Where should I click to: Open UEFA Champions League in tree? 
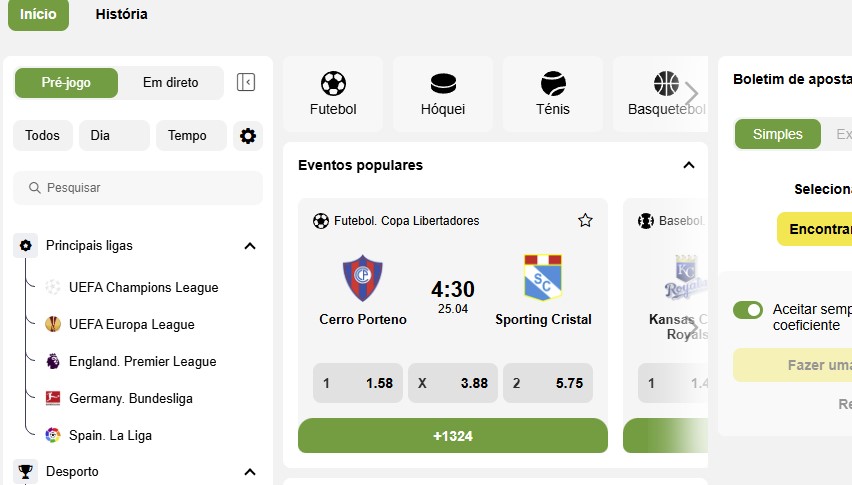point(143,287)
